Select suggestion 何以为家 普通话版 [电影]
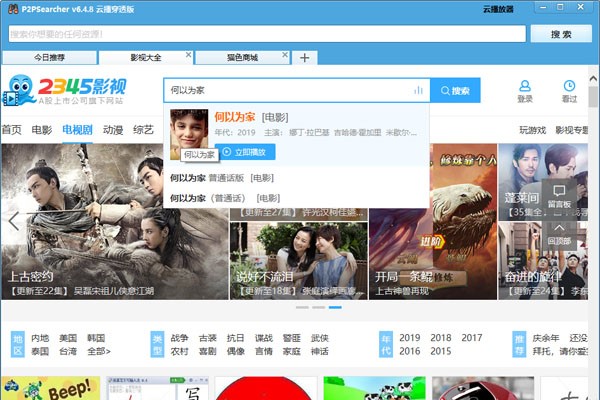This screenshot has width=600, height=400. [222, 178]
